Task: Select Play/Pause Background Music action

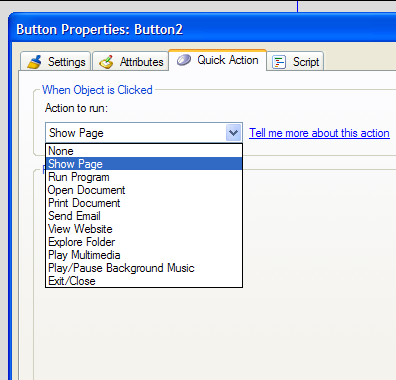Action: [144, 268]
